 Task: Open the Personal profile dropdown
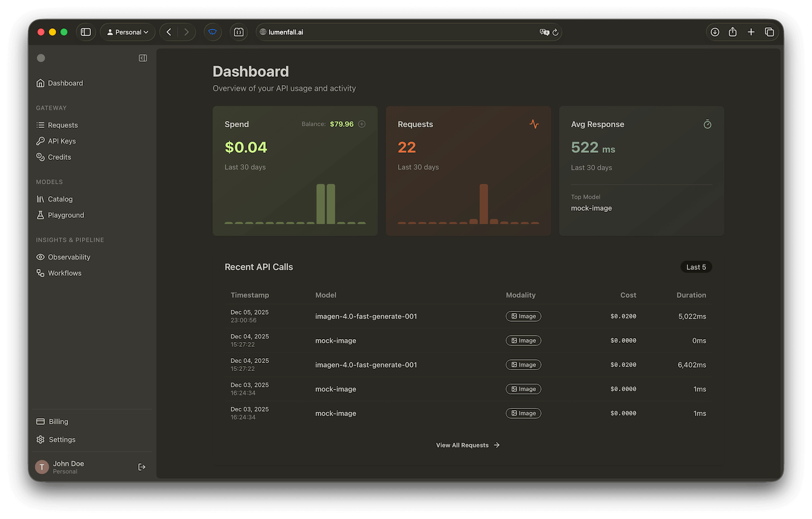tap(127, 32)
